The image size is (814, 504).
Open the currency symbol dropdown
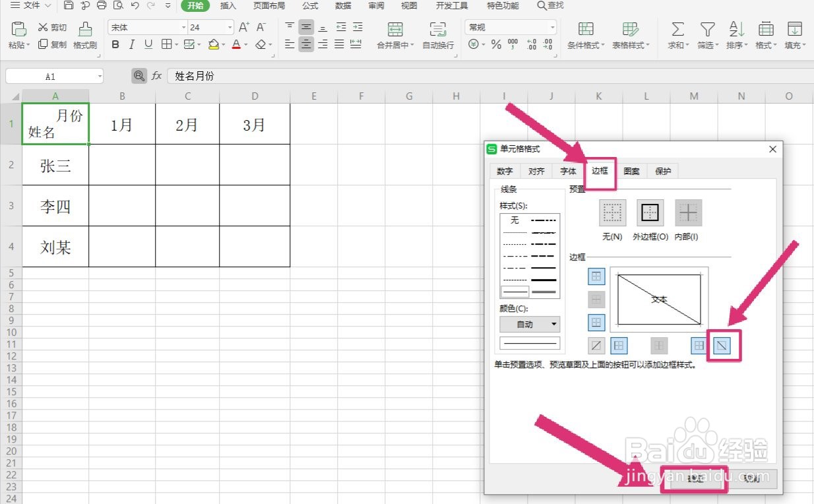(483, 45)
